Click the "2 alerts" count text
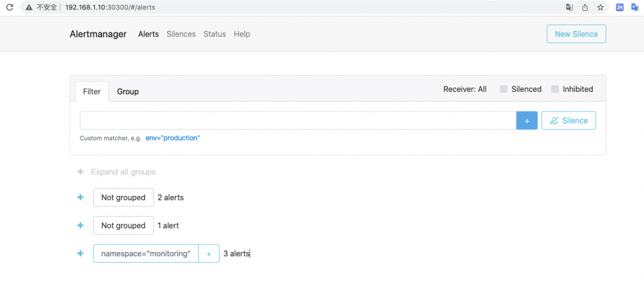The width and height of the screenshot is (644, 296). point(171,197)
